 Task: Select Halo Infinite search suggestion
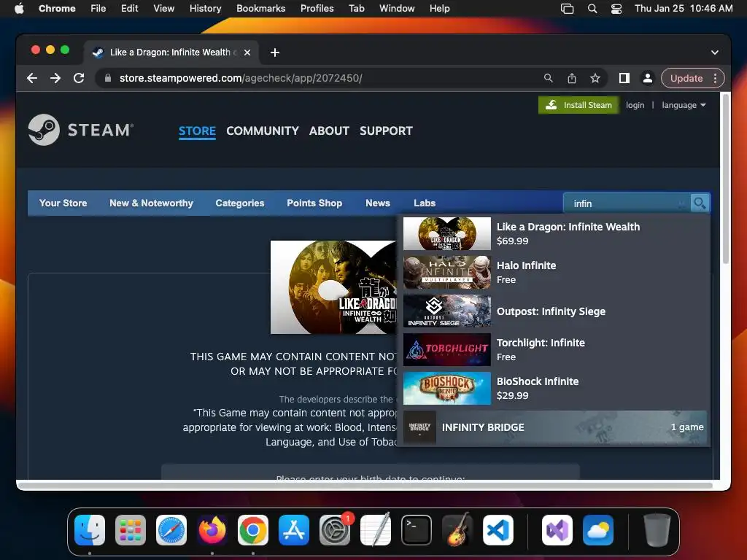click(x=554, y=273)
